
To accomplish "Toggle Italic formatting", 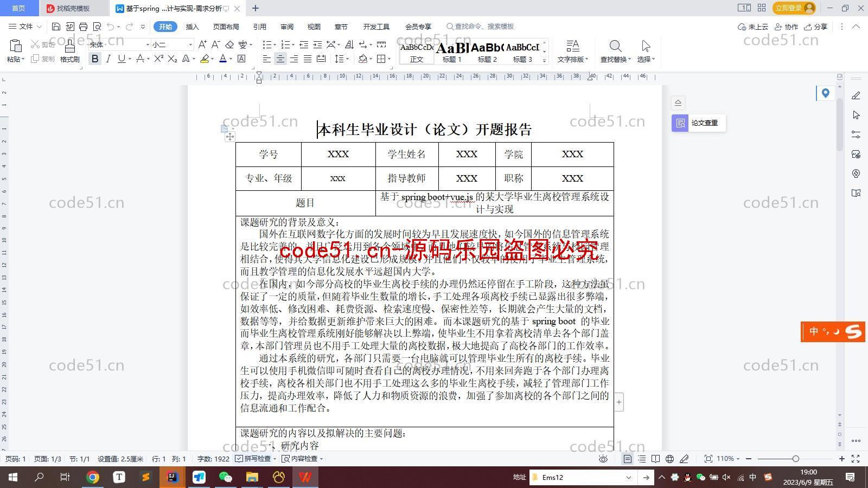I will tap(108, 59).
